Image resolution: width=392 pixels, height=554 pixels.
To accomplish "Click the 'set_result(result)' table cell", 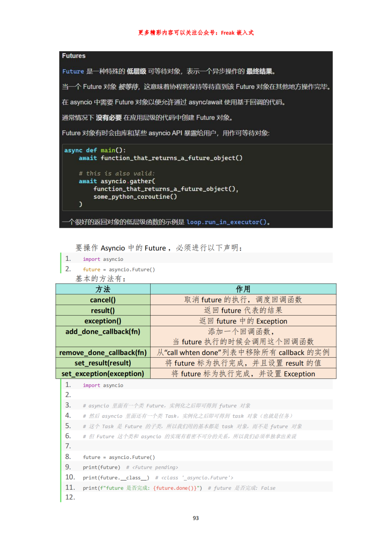I will point(103,363).
